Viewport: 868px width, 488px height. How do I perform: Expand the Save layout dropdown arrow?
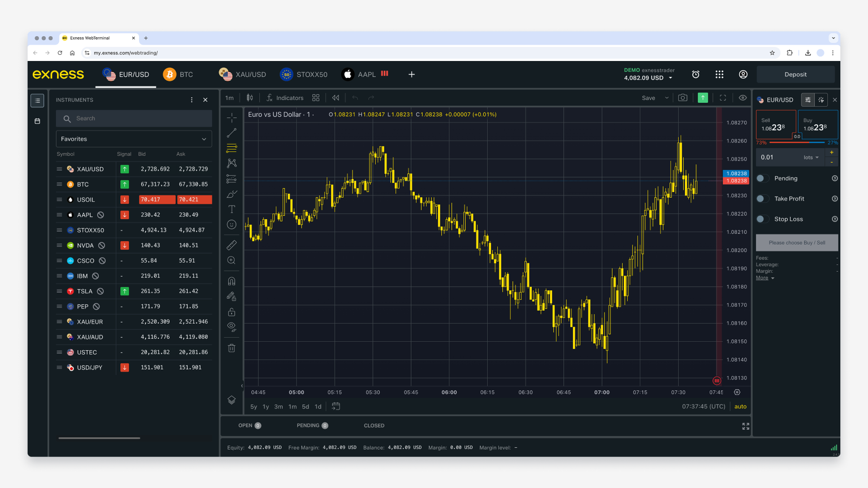pyautogui.click(x=667, y=98)
